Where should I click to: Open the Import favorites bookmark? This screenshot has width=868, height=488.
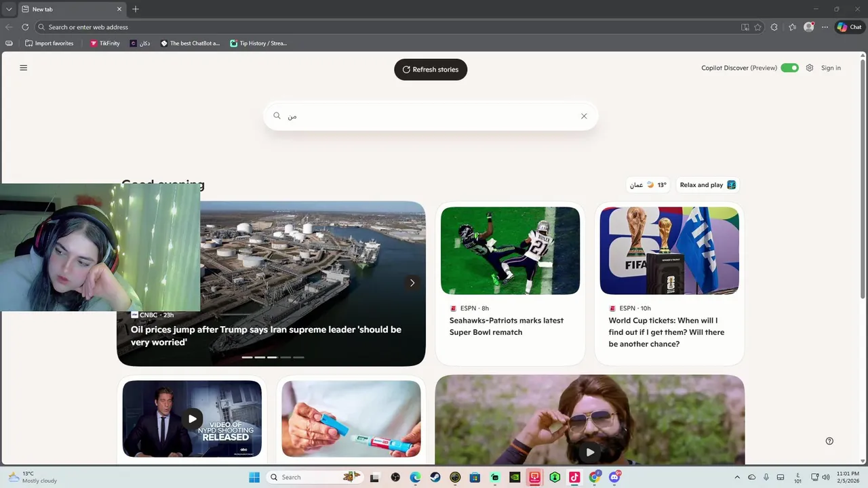pyautogui.click(x=49, y=43)
